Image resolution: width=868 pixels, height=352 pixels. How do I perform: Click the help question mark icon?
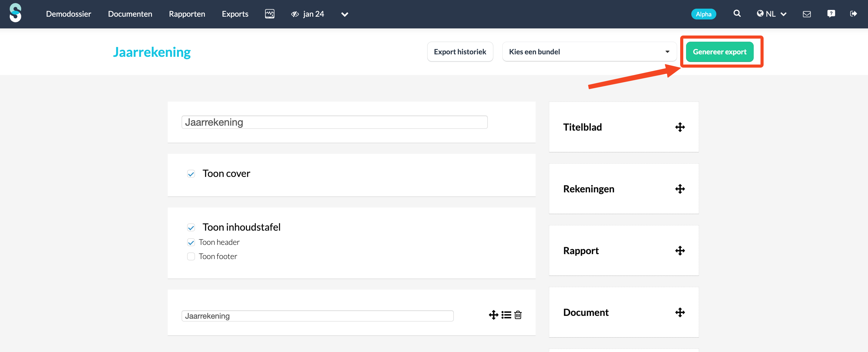831,14
